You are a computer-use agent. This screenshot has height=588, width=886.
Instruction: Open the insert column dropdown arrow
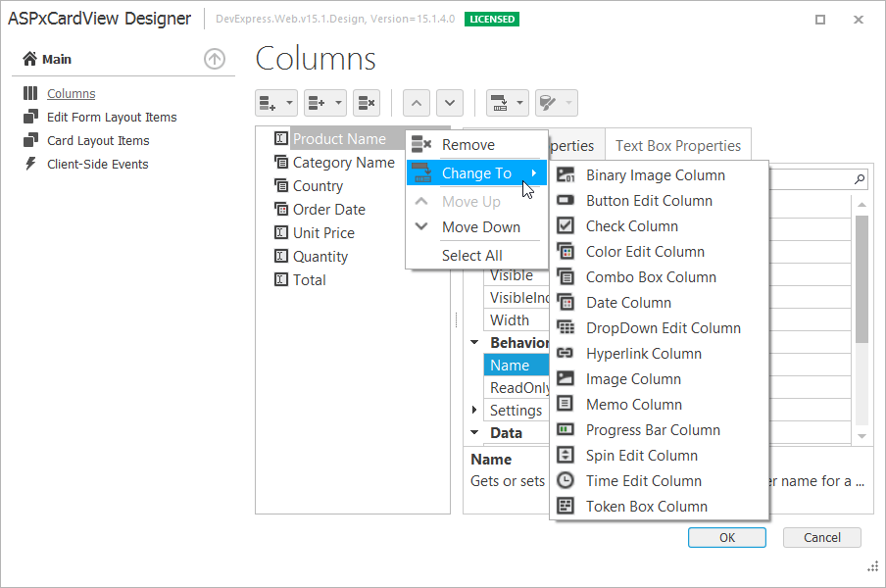click(338, 103)
